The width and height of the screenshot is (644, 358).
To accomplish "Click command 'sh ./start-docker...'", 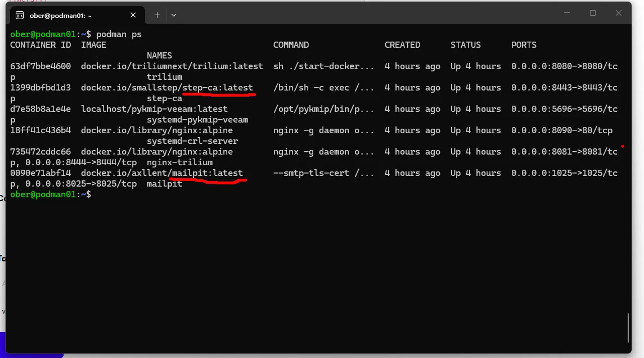I will (x=323, y=66).
